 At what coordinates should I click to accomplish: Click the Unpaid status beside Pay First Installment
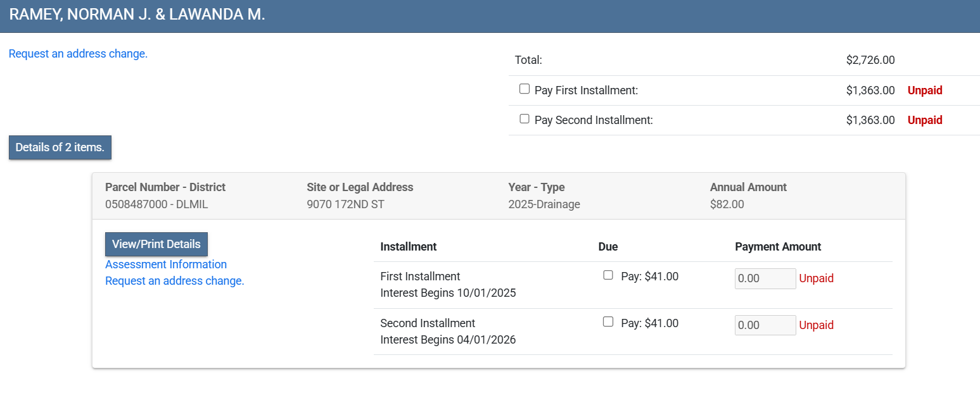(925, 90)
